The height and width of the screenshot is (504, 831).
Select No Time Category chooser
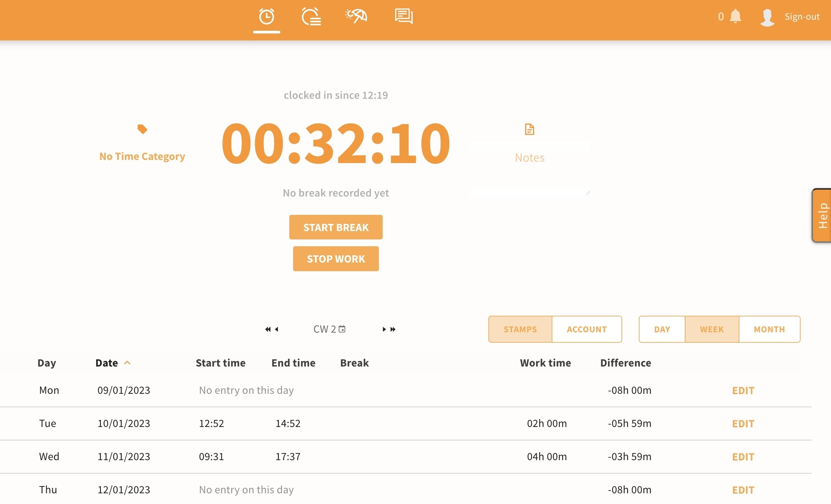(x=142, y=156)
